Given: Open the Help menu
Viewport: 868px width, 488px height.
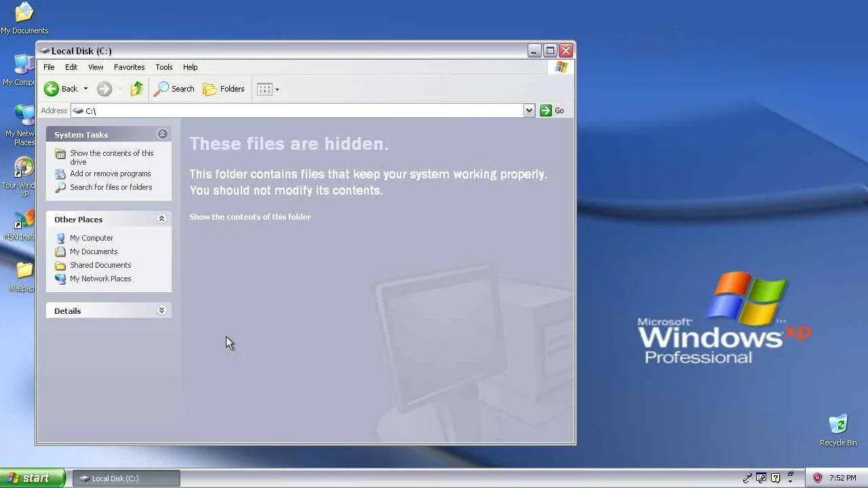Looking at the screenshot, I should (190, 67).
